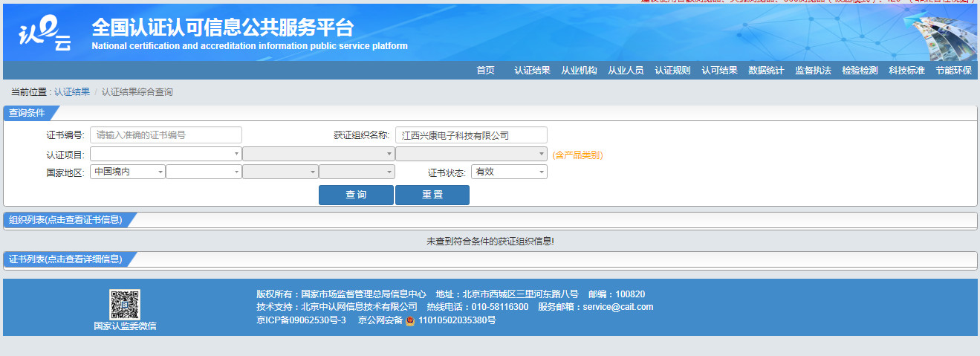This screenshot has width=980, height=356.
Task: Open the 监督执法 menu
Action: [x=813, y=71]
